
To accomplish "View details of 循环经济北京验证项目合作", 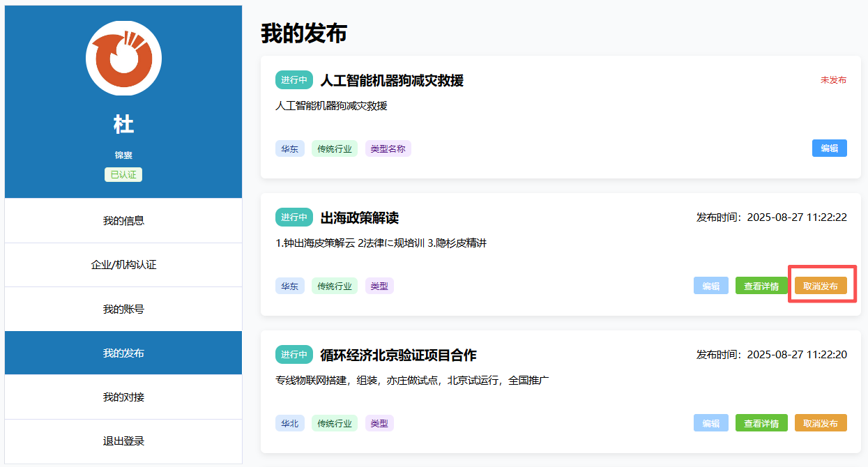I will [x=761, y=423].
